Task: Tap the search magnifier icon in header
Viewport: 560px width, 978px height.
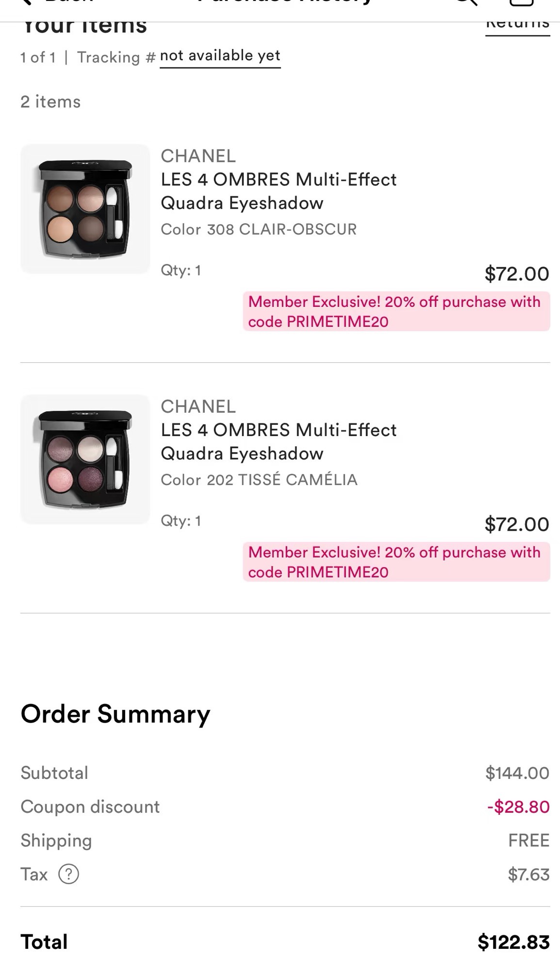Action: 466,2
